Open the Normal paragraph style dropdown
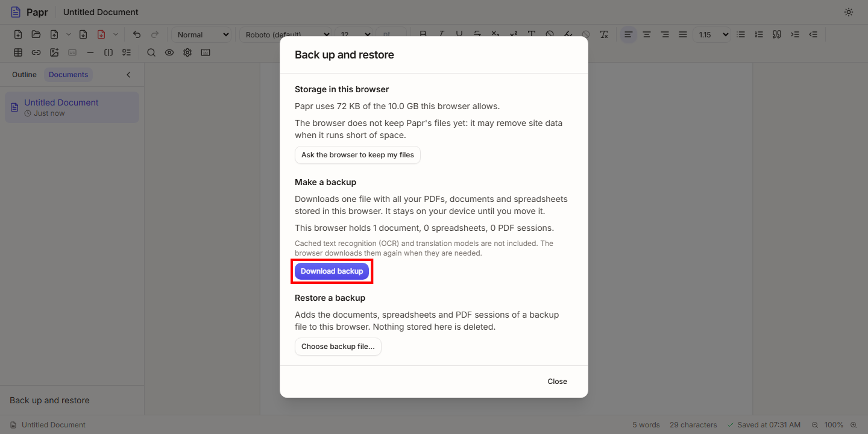The height and width of the screenshot is (434, 868). coord(202,34)
